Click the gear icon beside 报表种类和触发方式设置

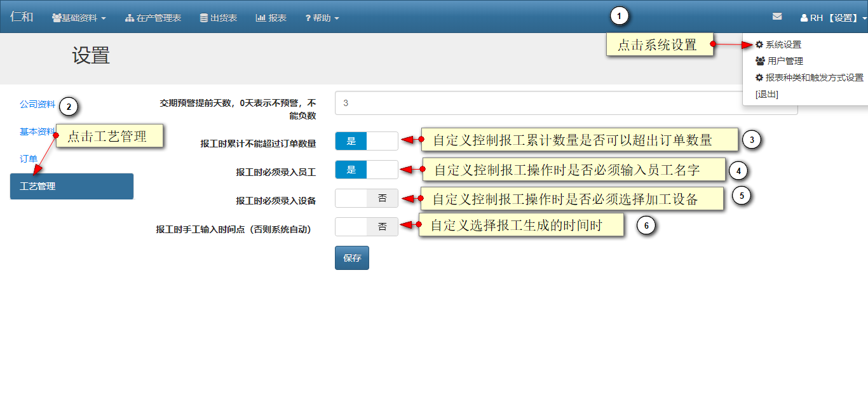tap(759, 77)
